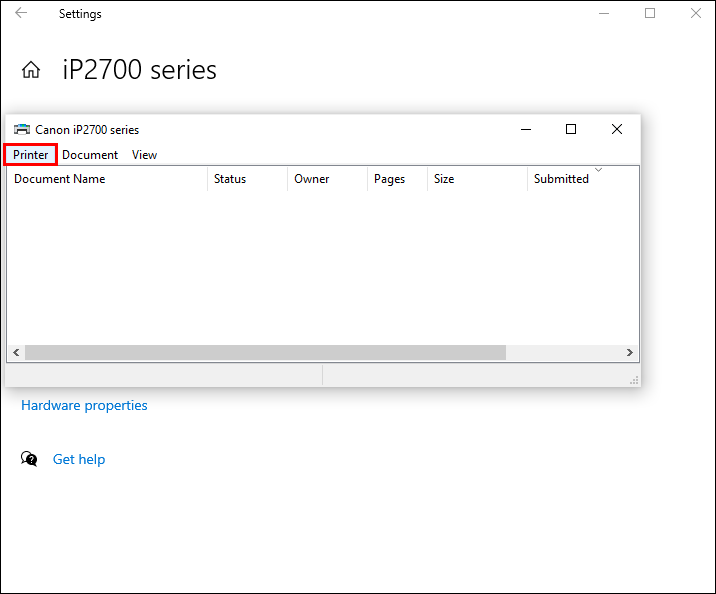Click the horizontal scrollbar's right arrow

coord(630,353)
